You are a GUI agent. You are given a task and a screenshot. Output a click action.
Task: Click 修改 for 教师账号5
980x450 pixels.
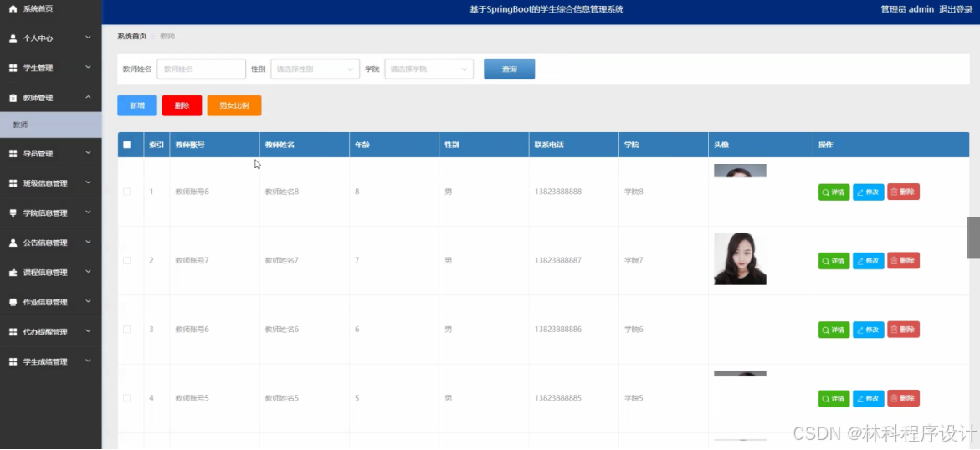[868, 398]
